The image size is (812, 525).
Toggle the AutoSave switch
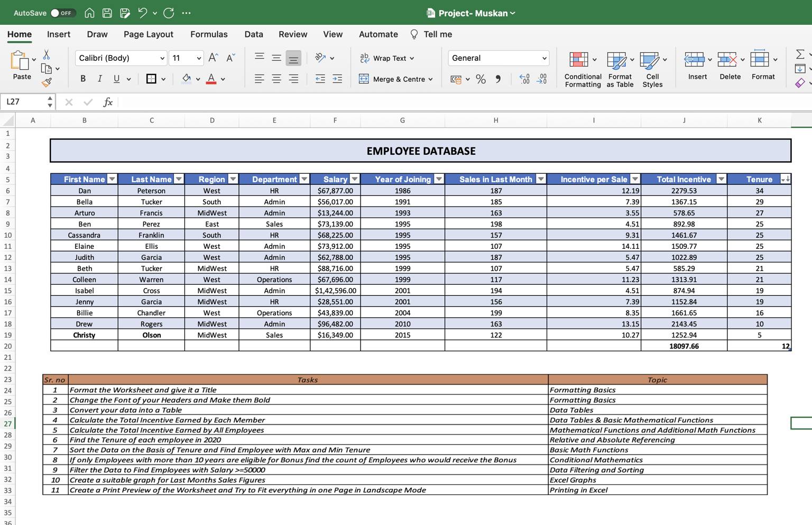pos(62,13)
